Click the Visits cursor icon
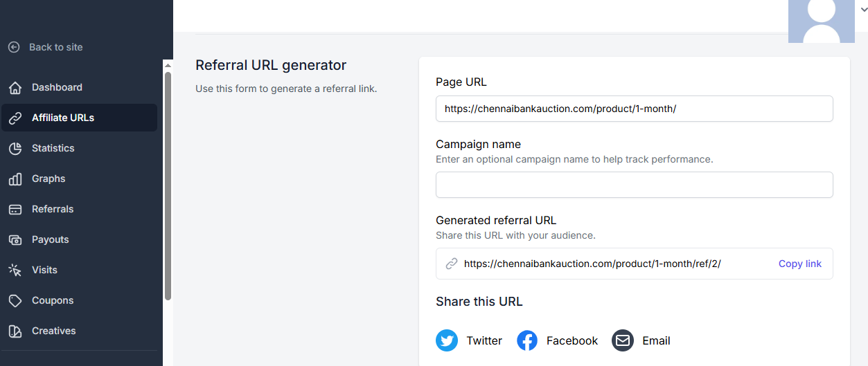This screenshot has width=868, height=366. pos(15,271)
